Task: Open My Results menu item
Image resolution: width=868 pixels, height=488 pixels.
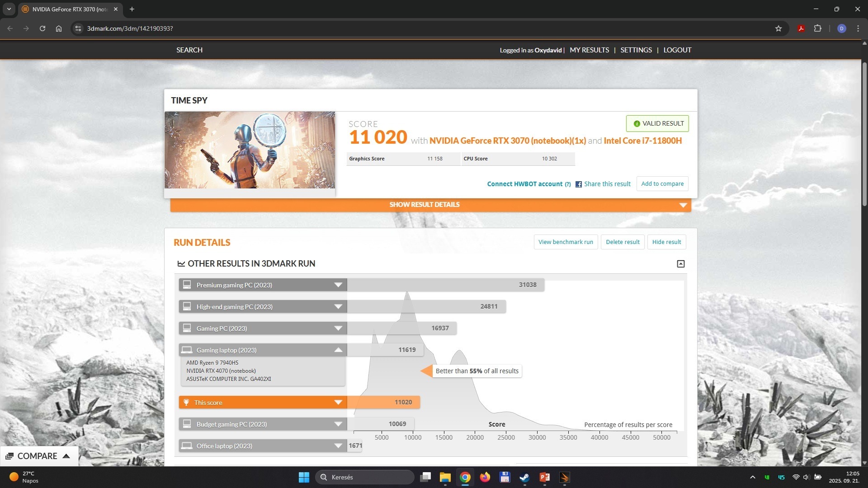Action: [589, 50]
